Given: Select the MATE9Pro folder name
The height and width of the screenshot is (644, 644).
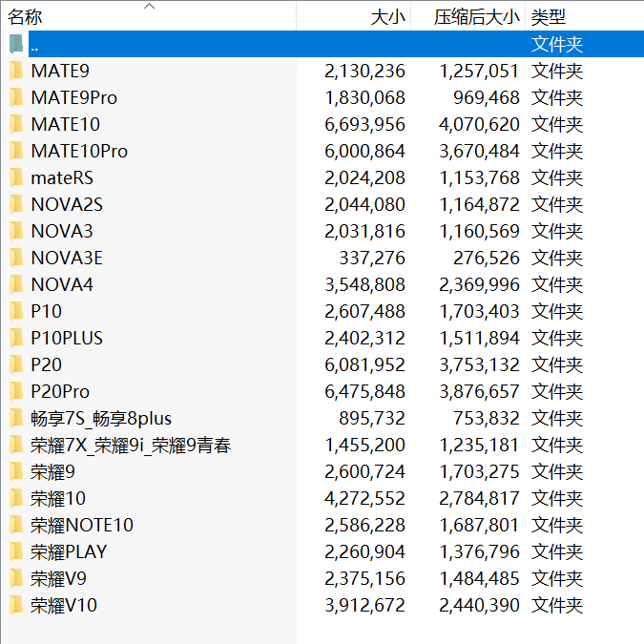Looking at the screenshot, I should click(x=73, y=97).
